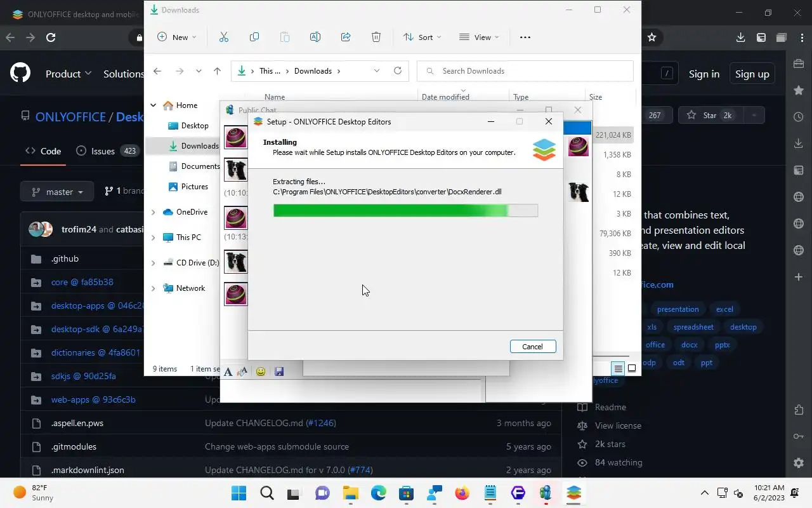Click Copy icon in Downloads toolbar
The image size is (812, 508).
tap(254, 37)
